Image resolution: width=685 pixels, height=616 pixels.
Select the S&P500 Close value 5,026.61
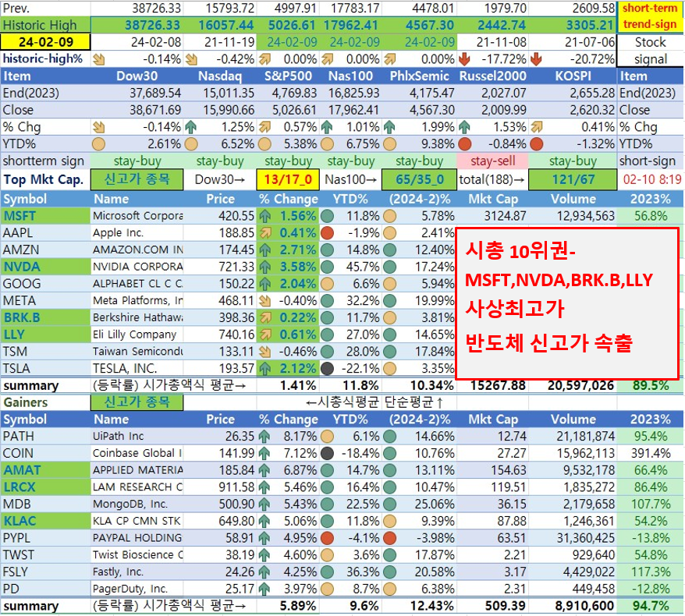293,110
